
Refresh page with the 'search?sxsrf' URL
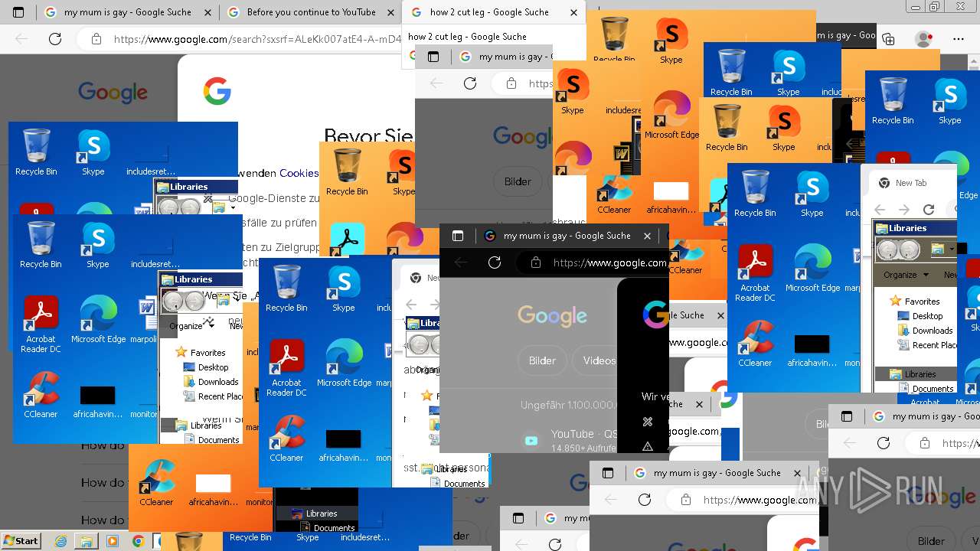click(x=55, y=39)
